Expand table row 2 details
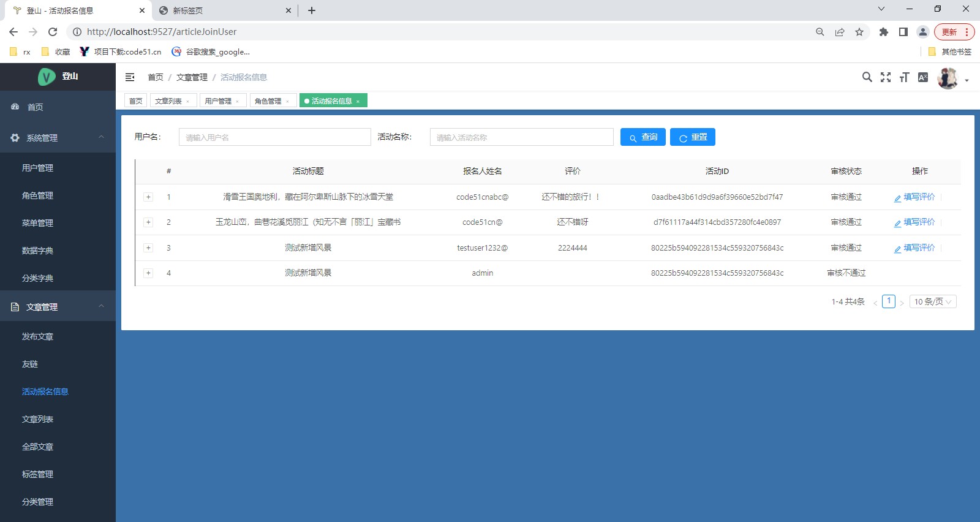 point(148,222)
